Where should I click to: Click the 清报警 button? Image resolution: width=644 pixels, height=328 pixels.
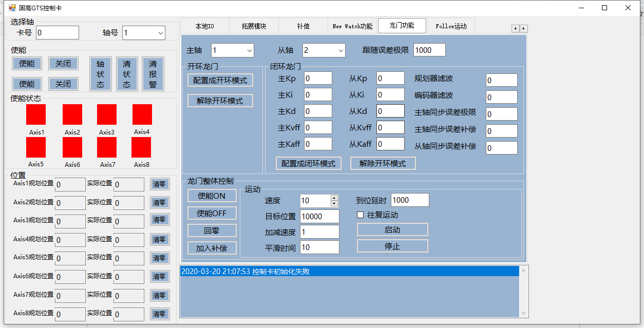coord(153,74)
